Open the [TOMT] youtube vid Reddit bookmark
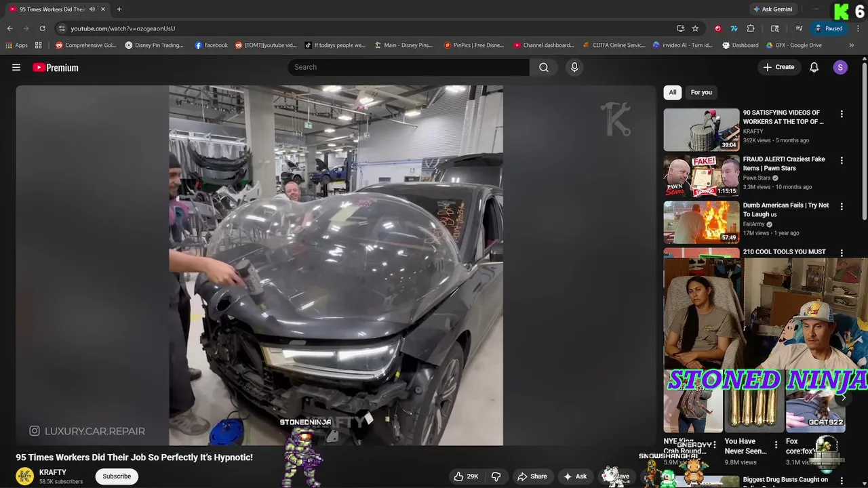The image size is (868, 488). [x=266, y=45]
